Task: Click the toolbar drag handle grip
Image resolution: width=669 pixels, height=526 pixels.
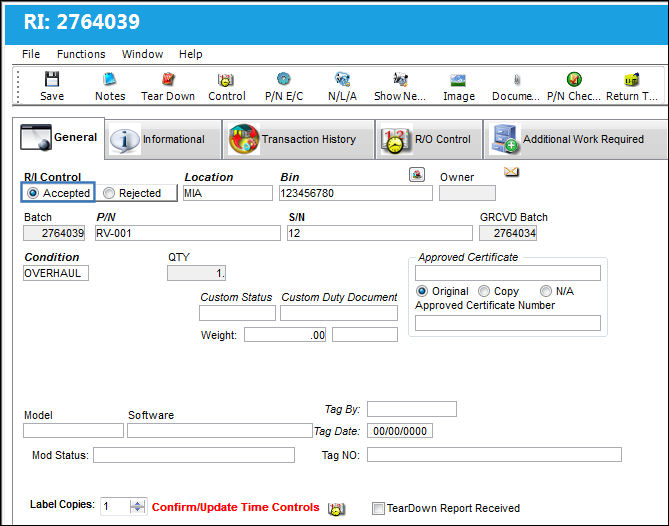Action: [18, 87]
